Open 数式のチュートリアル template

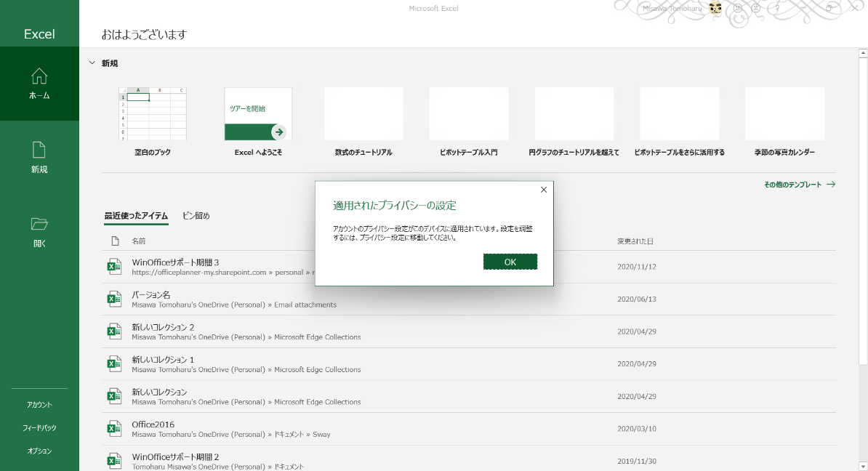[363, 121]
